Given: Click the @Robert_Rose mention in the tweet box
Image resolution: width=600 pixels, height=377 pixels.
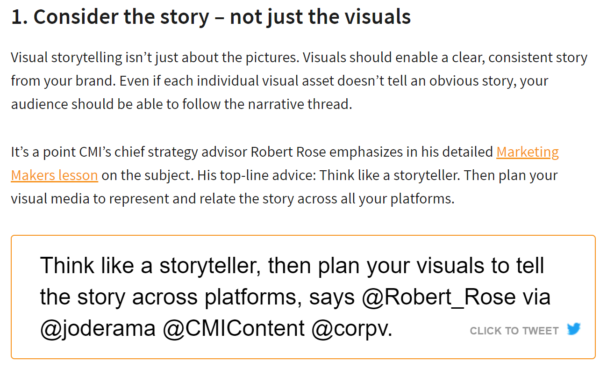Looking at the screenshot, I should [x=439, y=297].
